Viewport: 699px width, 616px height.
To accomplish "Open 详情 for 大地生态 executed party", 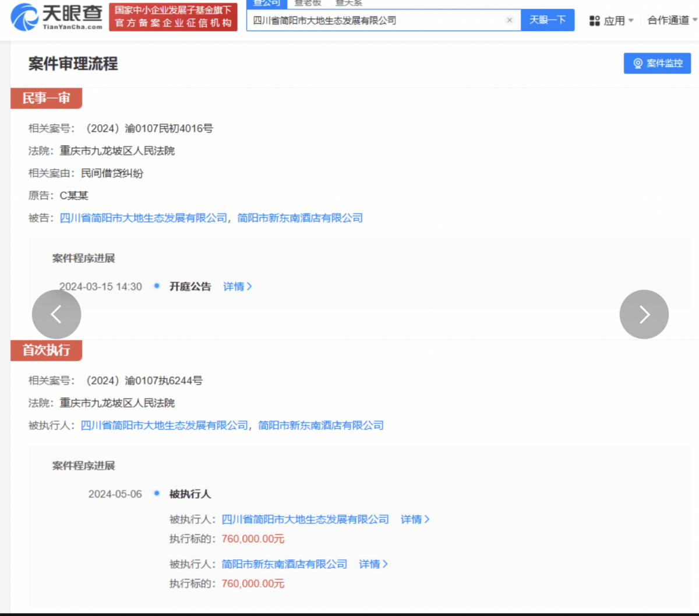I will pyautogui.click(x=415, y=519).
